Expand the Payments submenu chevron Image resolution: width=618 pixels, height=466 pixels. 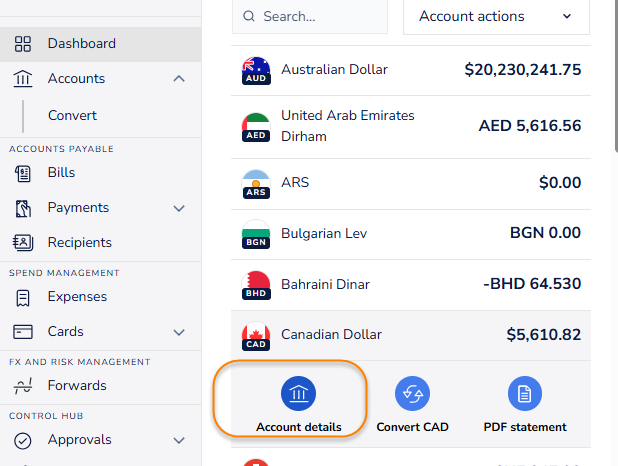click(179, 208)
